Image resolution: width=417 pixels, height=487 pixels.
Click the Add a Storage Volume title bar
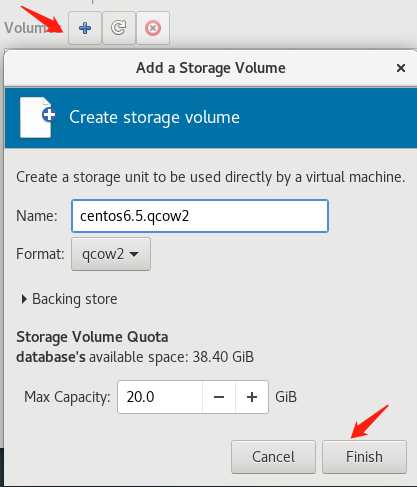tap(211, 68)
